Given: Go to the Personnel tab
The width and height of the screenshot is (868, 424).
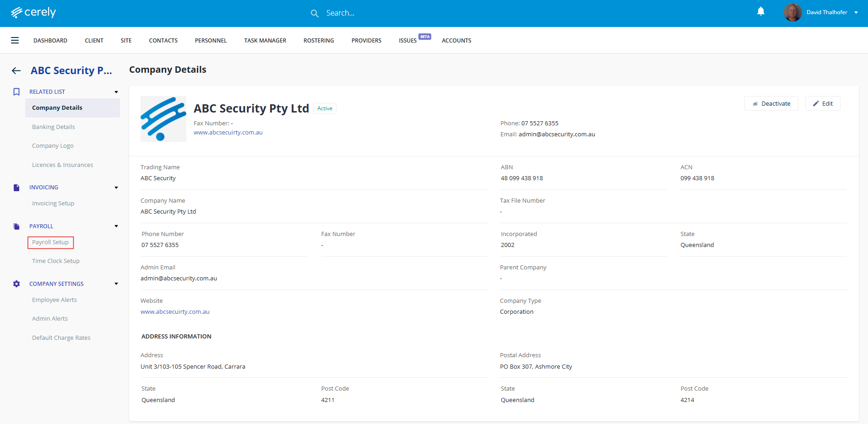Looking at the screenshot, I should click(x=211, y=41).
